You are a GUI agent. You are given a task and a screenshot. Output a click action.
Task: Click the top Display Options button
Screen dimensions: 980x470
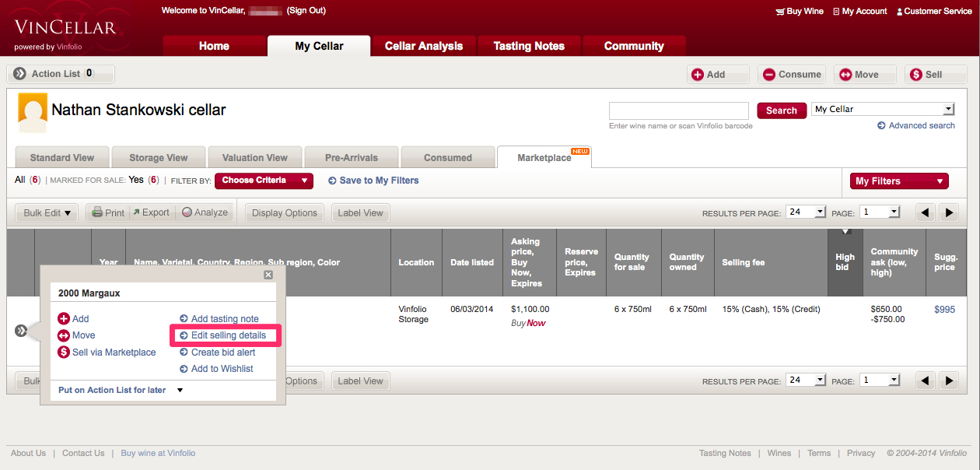[285, 212]
